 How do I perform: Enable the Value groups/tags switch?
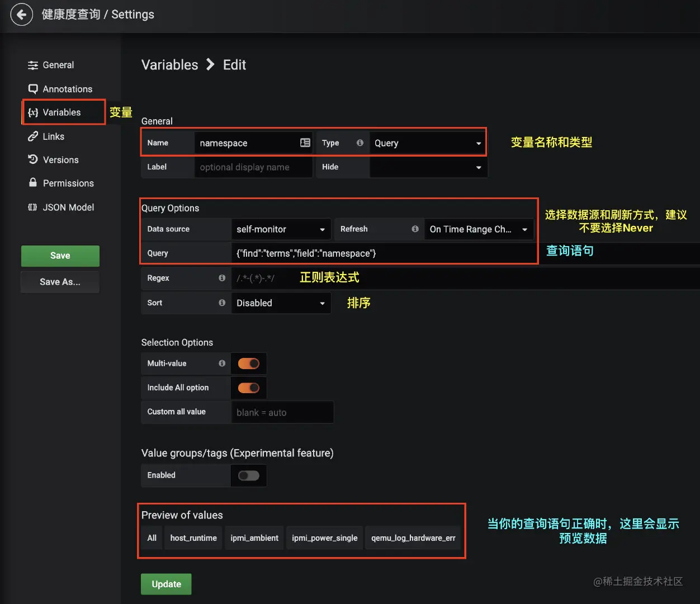[x=249, y=475]
